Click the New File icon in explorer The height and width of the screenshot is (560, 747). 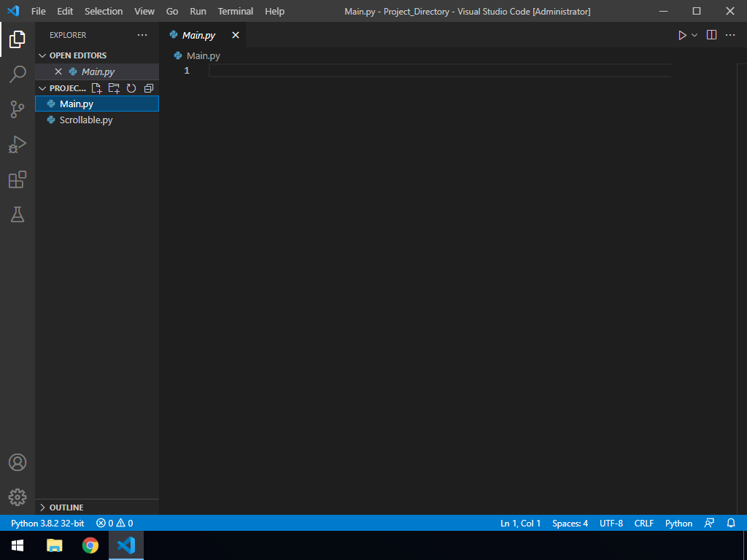[x=97, y=88]
